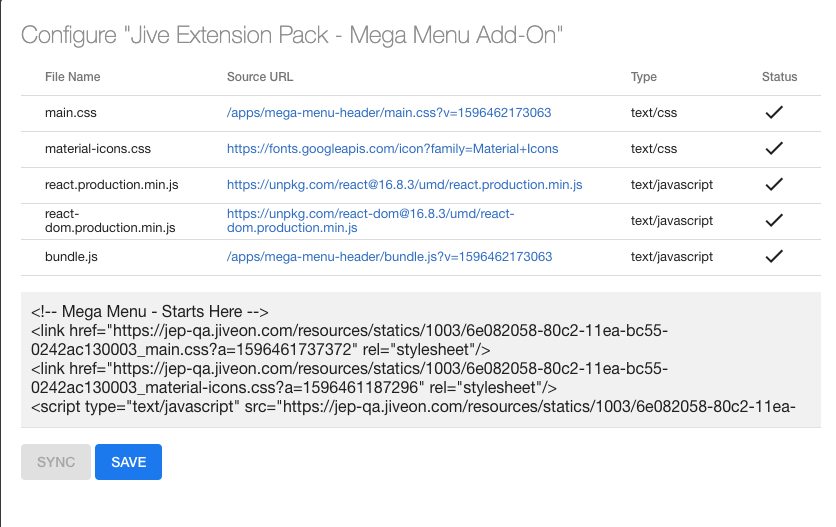Image resolution: width=836 pixels, height=527 pixels.
Task: Open the Google Fonts Material Icons link
Action: tap(392, 149)
